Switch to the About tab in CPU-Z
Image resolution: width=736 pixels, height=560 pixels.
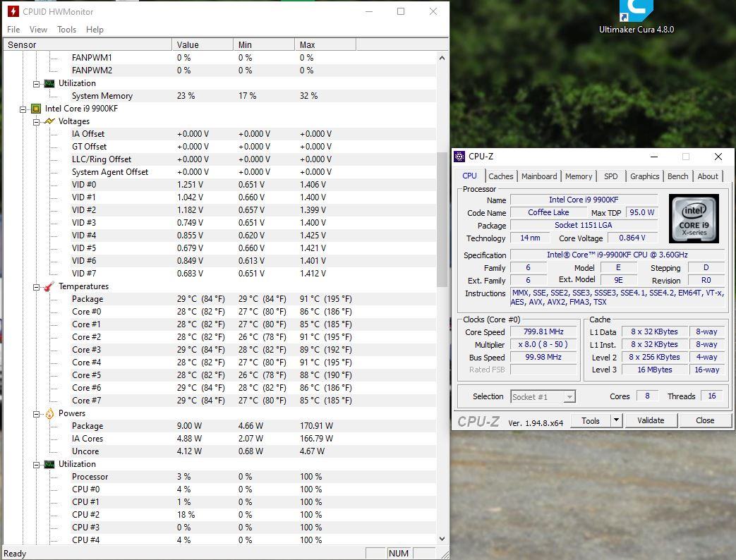point(707,176)
